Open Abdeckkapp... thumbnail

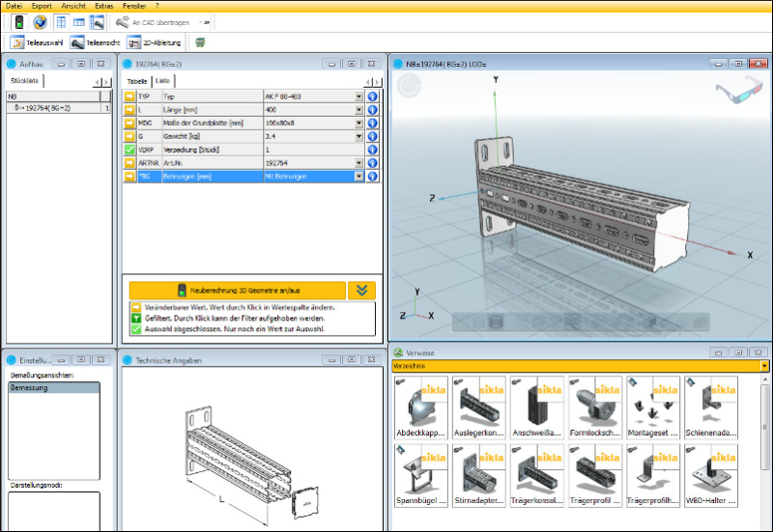(x=421, y=407)
